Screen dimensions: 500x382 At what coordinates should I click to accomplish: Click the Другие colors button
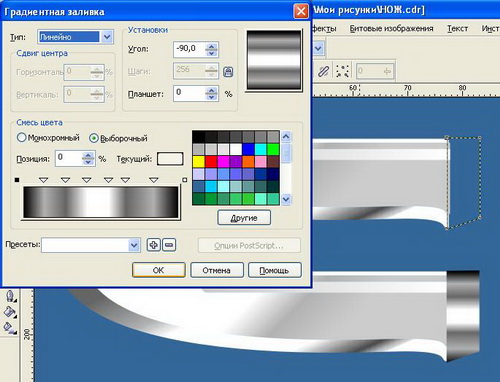tap(244, 218)
